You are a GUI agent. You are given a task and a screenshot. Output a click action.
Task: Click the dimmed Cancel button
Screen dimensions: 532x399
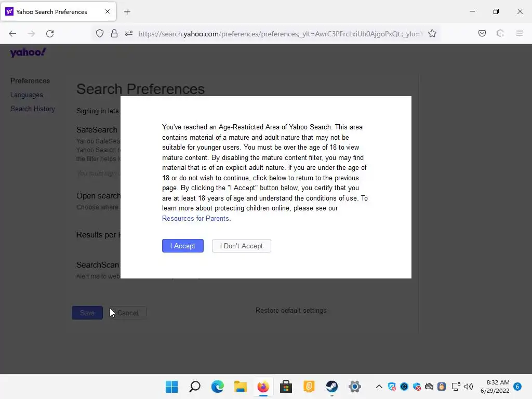[x=128, y=313]
